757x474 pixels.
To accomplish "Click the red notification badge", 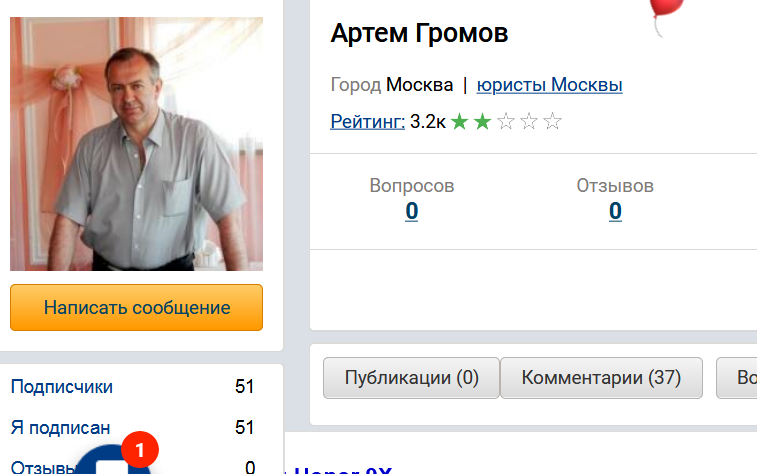I will click(x=140, y=446).
